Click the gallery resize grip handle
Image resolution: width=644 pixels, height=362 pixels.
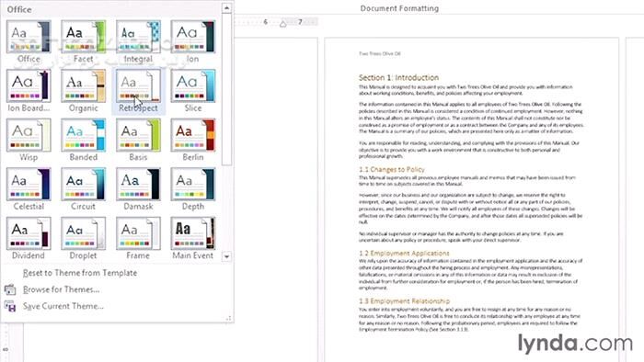(229, 318)
